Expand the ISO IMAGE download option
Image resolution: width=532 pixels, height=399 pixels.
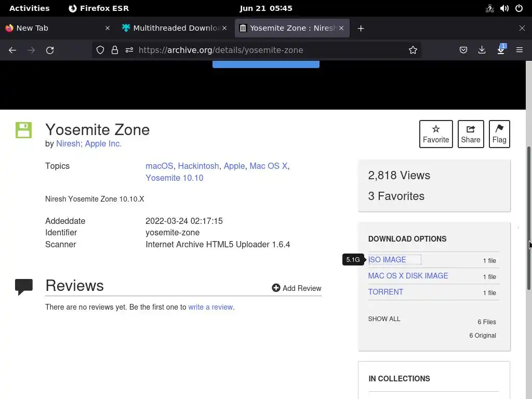(387, 260)
